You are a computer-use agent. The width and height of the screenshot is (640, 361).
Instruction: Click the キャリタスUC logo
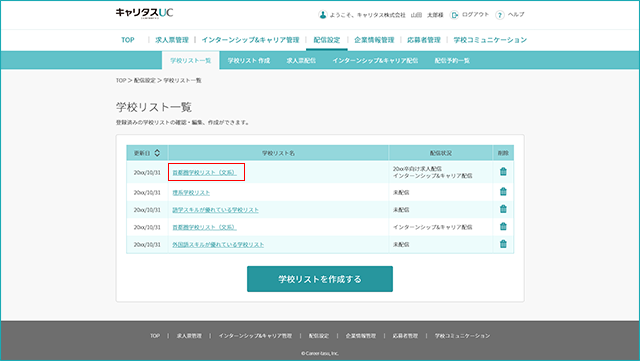(144, 13)
